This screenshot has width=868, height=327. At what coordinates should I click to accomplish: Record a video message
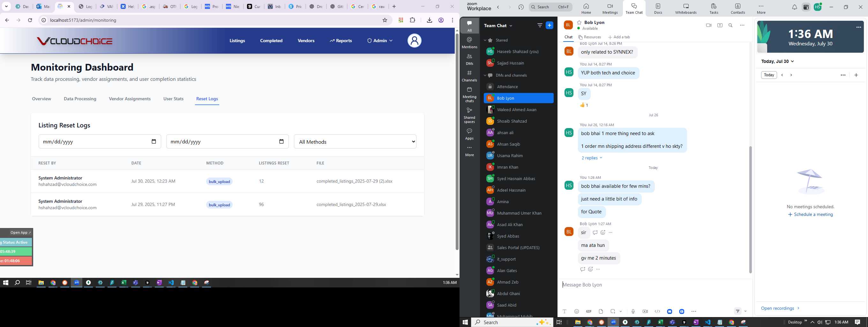pyautogui.click(x=645, y=311)
